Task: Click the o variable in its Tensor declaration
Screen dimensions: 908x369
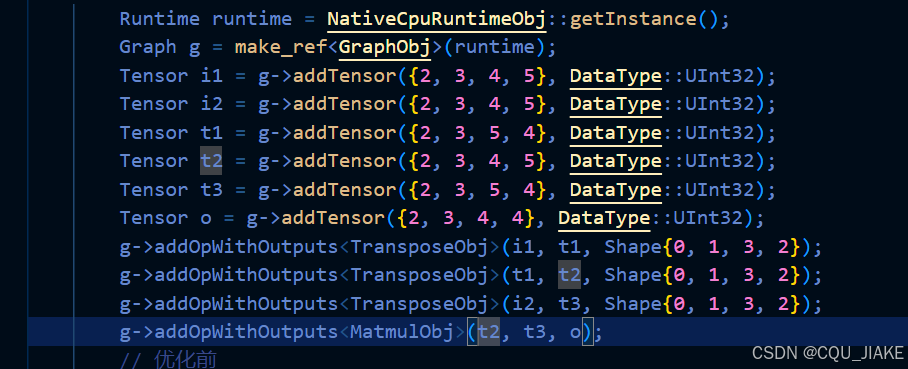Action: (x=206, y=218)
